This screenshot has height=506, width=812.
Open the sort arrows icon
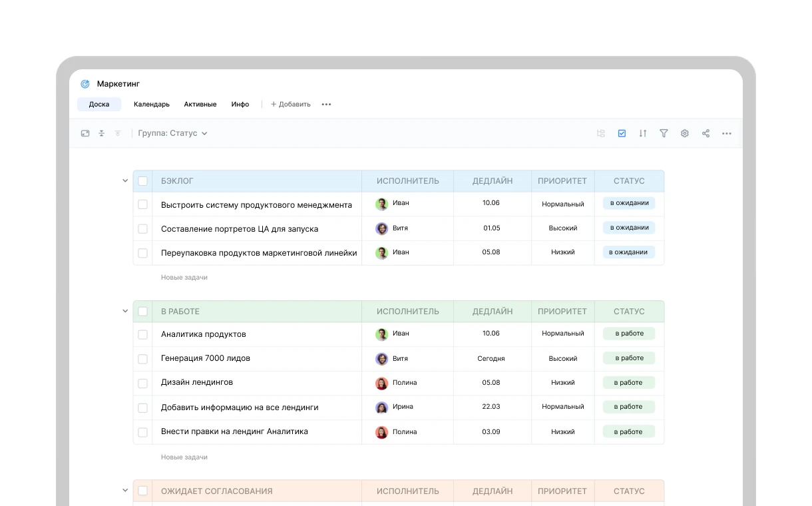pyautogui.click(x=642, y=133)
